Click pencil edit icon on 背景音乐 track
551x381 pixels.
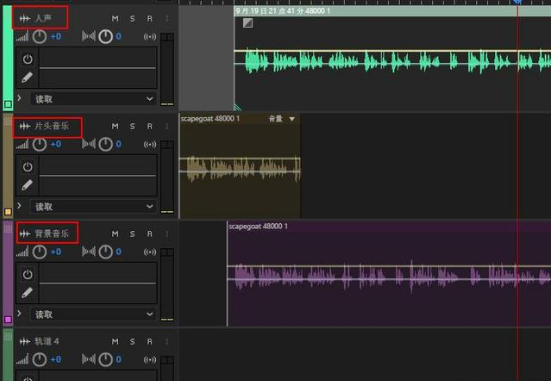coord(27,292)
